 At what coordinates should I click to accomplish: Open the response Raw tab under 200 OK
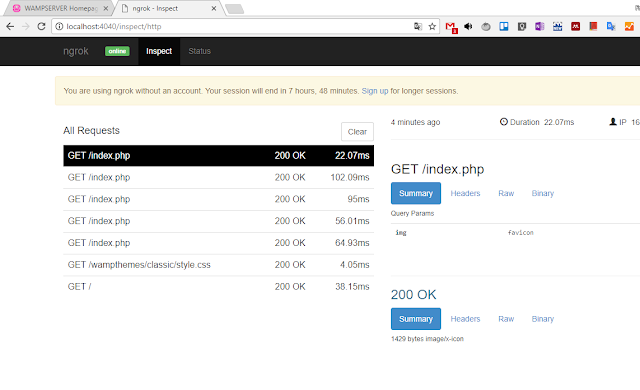(x=506, y=319)
